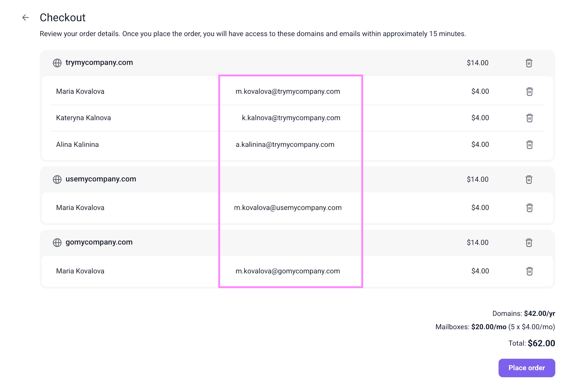Remove Alina Kalinina's mailbox
The height and width of the screenshot is (386, 588).
(529, 144)
